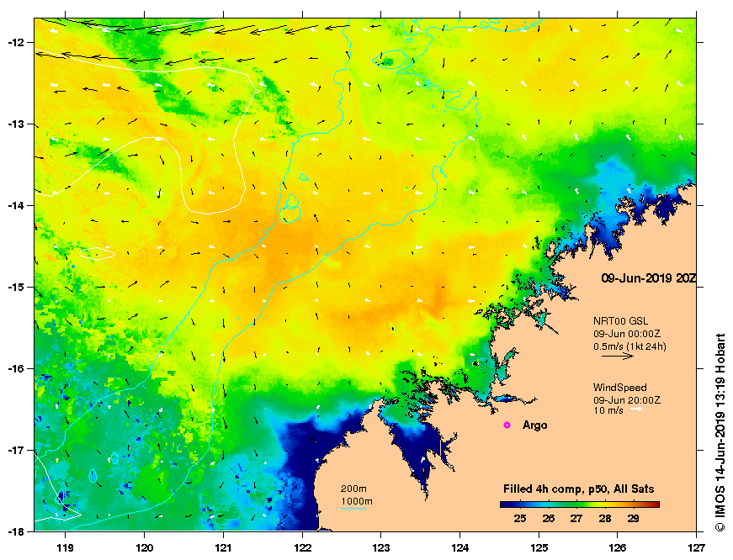Click the white wind scale arrow
Image resolution: width=733 pixels, height=560 pixels.
click(636, 409)
